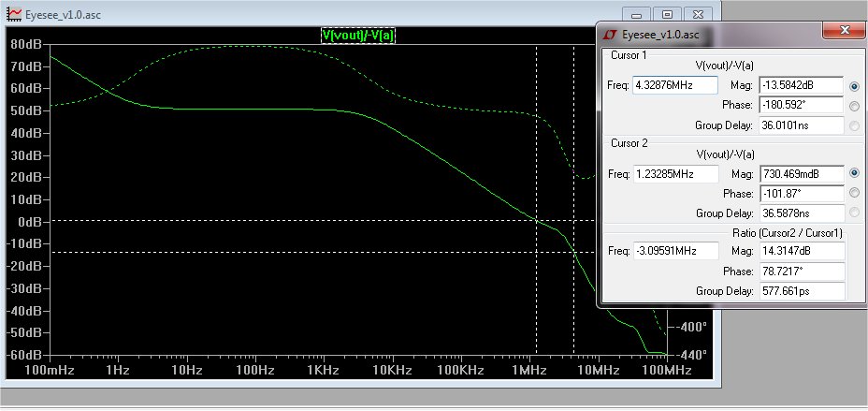
Task: Minimize the plot window Eyesee_v1.0.asc
Action: coord(637,14)
